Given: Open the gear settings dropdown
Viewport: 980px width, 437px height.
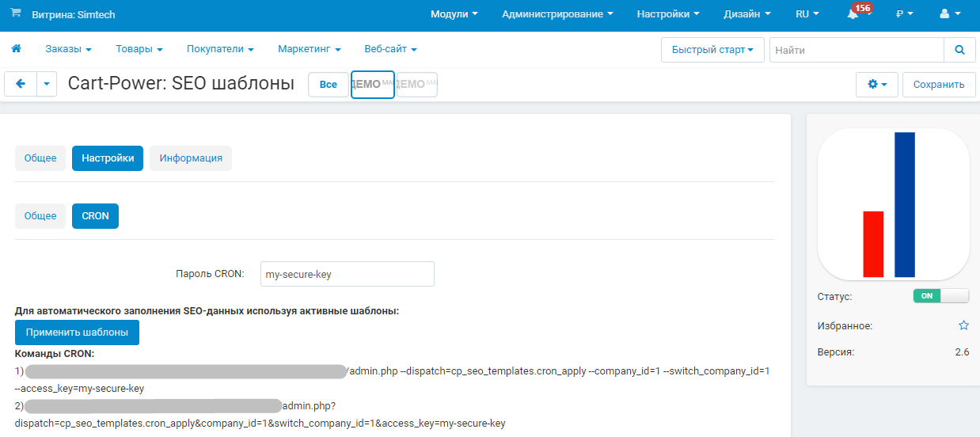Looking at the screenshot, I should click(x=877, y=85).
